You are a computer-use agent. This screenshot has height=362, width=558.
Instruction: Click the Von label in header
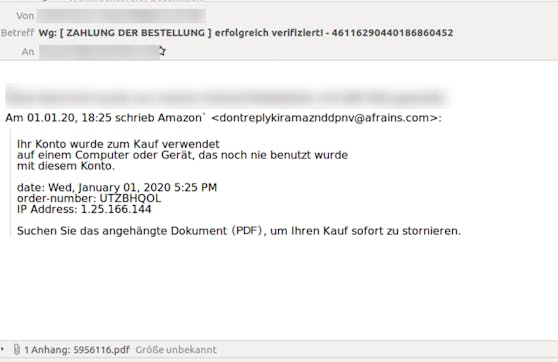(25, 16)
